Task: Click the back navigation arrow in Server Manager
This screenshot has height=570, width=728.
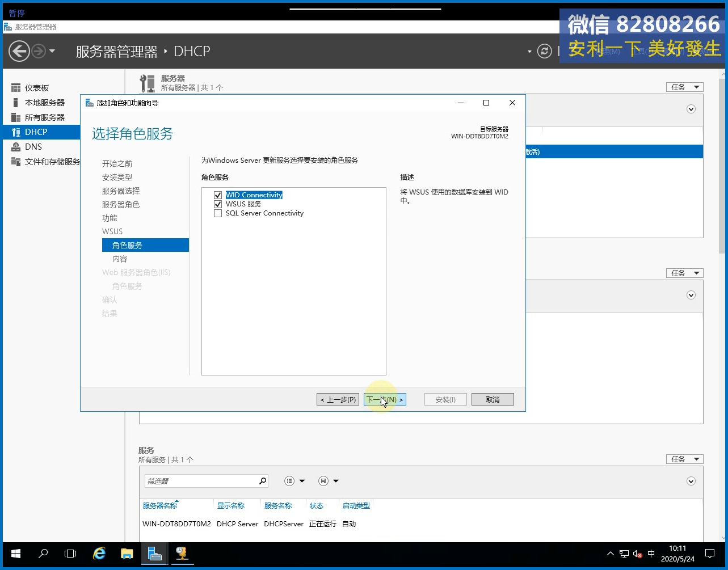Action: [19, 52]
